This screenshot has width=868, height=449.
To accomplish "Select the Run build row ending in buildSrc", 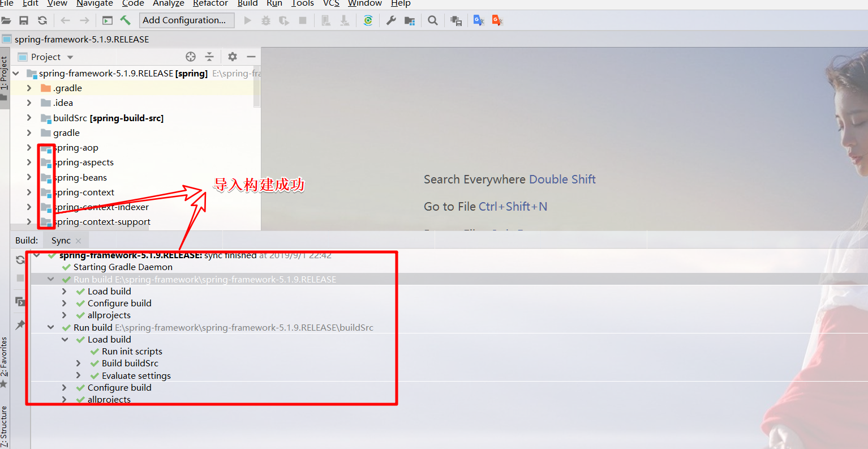I will [223, 328].
